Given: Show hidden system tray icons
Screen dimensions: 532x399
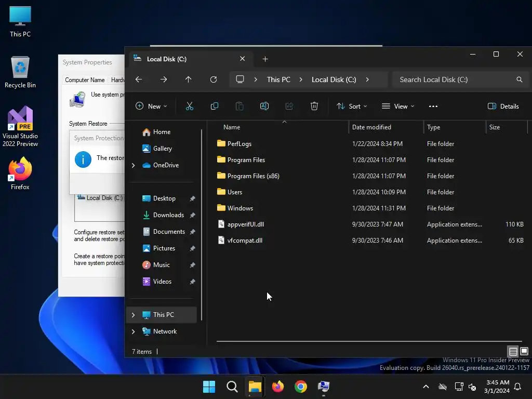Looking at the screenshot, I should coord(426,387).
